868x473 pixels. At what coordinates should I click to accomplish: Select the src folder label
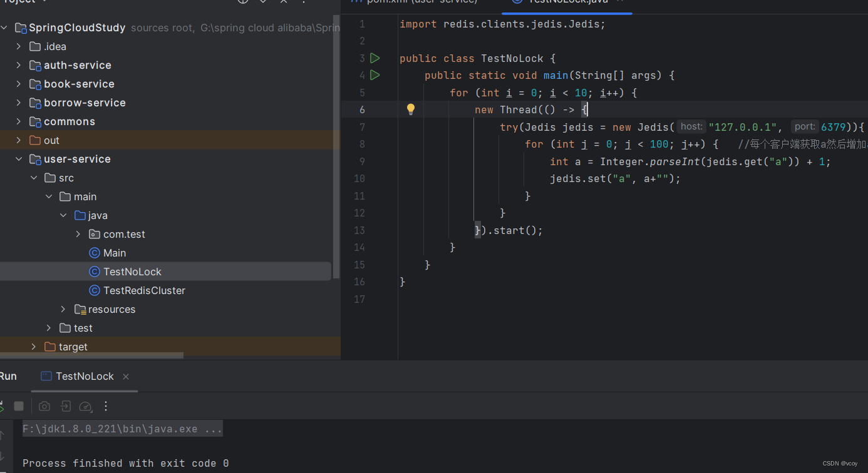pos(66,178)
